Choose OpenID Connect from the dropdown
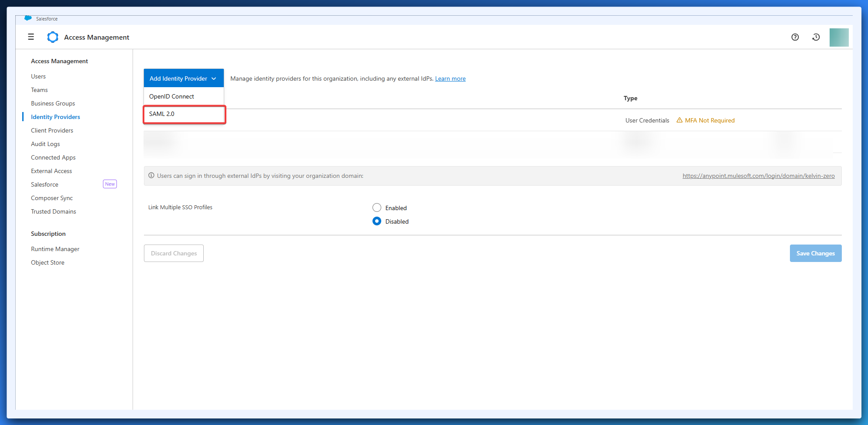The image size is (868, 425). pos(171,97)
